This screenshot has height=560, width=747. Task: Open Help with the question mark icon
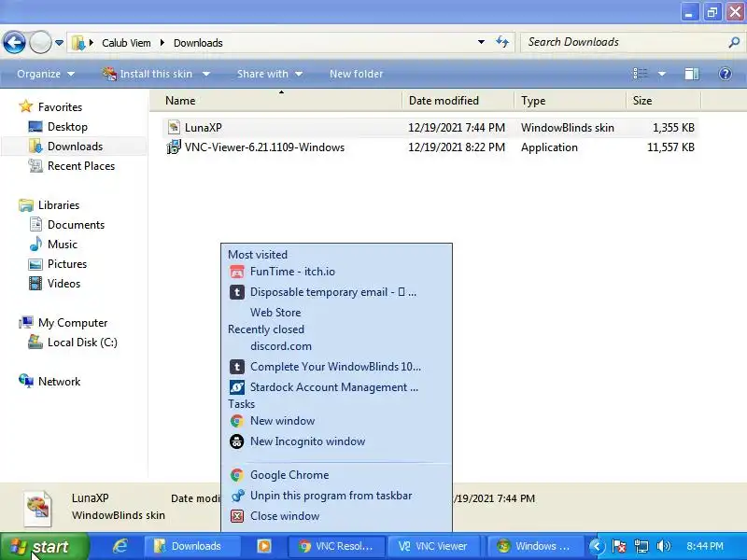click(x=726, y=74)
